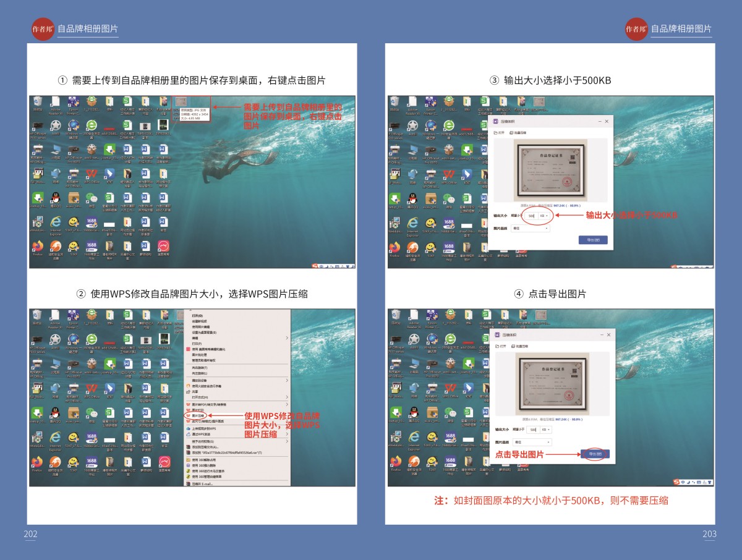
Task: Select 打开(O) in the context menu
Action: (198, 315)
